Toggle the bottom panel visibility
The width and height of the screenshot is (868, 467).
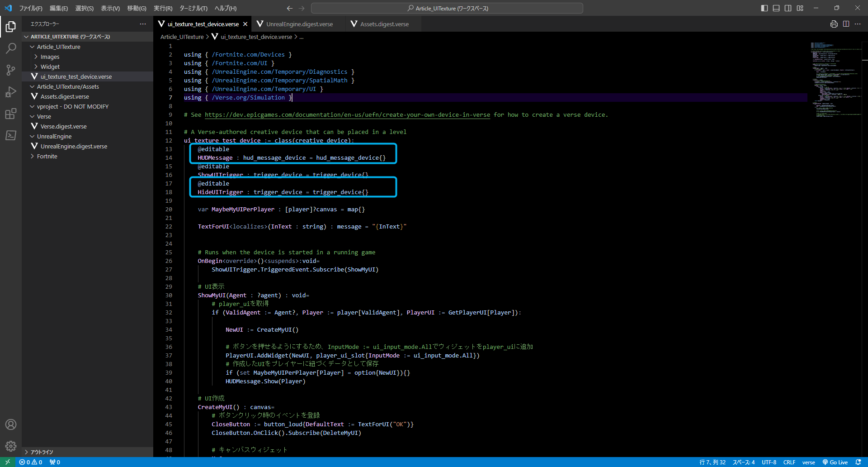coord(776,8)
